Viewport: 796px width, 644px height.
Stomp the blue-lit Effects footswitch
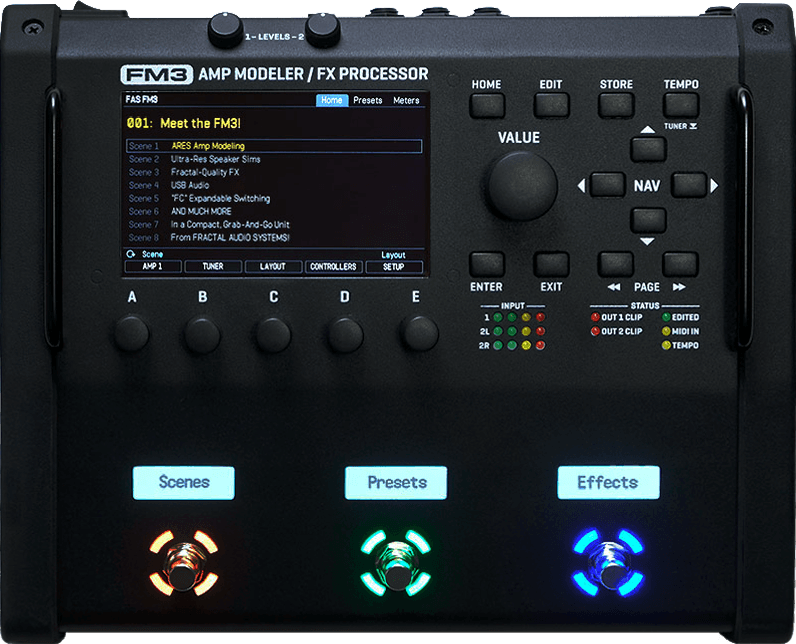[609, 563]
